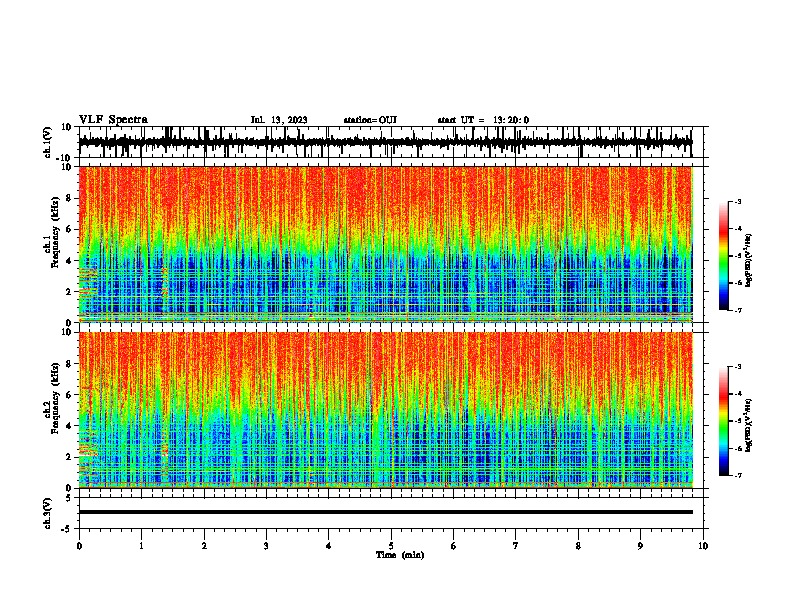Click the "VLF Spectra" plot title
Image resolution: width=792 pixels, height=612 pixels.
tap(113, 120)
